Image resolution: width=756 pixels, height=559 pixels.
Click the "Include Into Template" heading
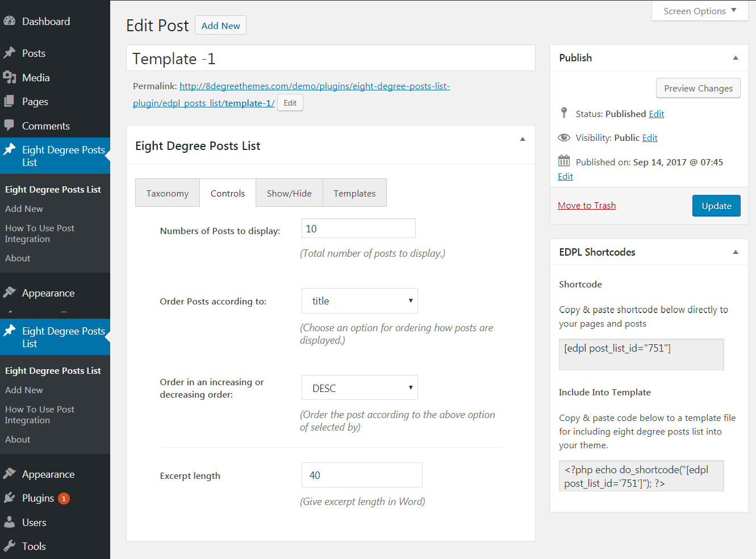point(605,392)
